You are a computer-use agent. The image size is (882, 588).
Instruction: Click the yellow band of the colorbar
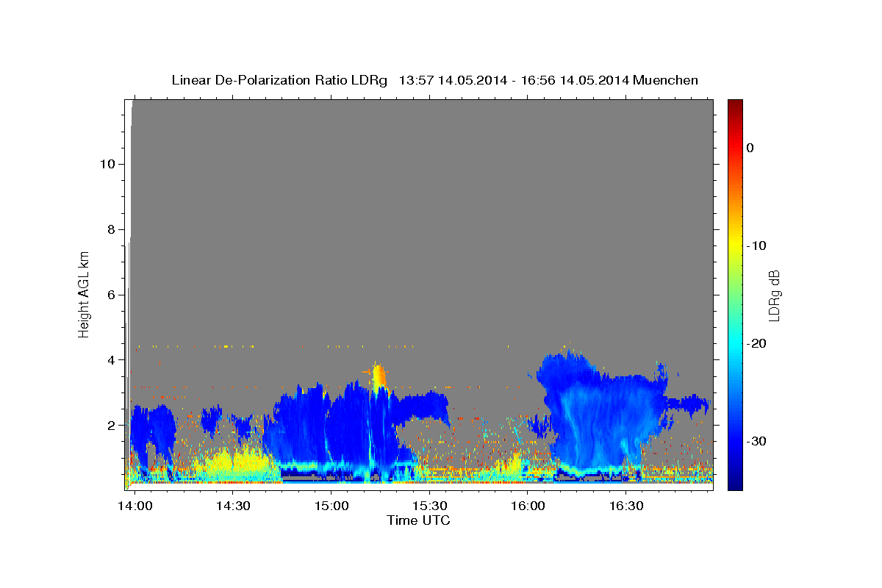click(x=735, y=244)
